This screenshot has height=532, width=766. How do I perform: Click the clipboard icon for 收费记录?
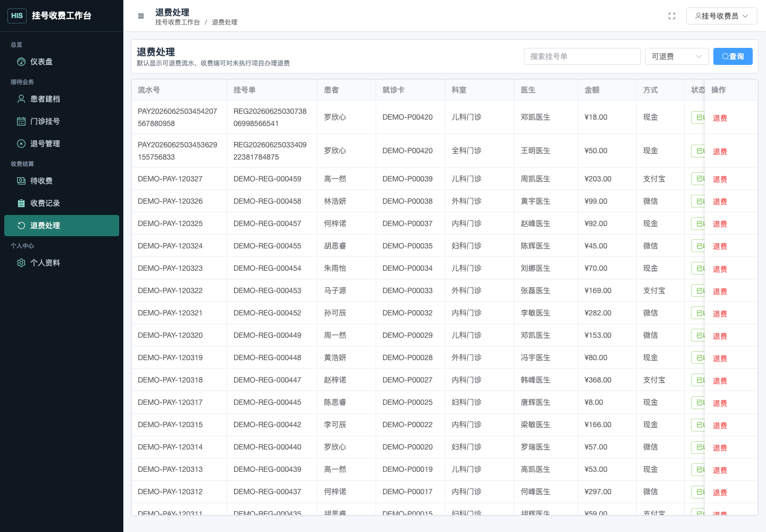point(21,203)
